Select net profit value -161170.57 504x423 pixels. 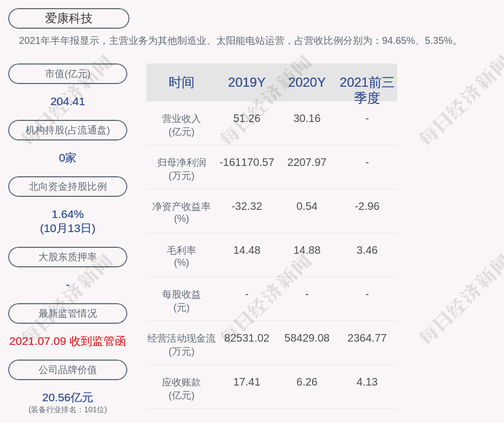(247, 163)
